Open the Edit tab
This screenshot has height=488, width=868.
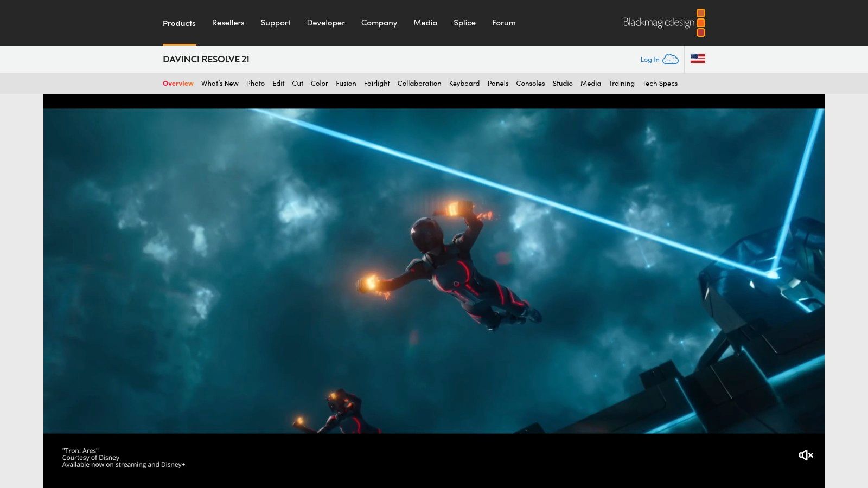pos(278,84)
